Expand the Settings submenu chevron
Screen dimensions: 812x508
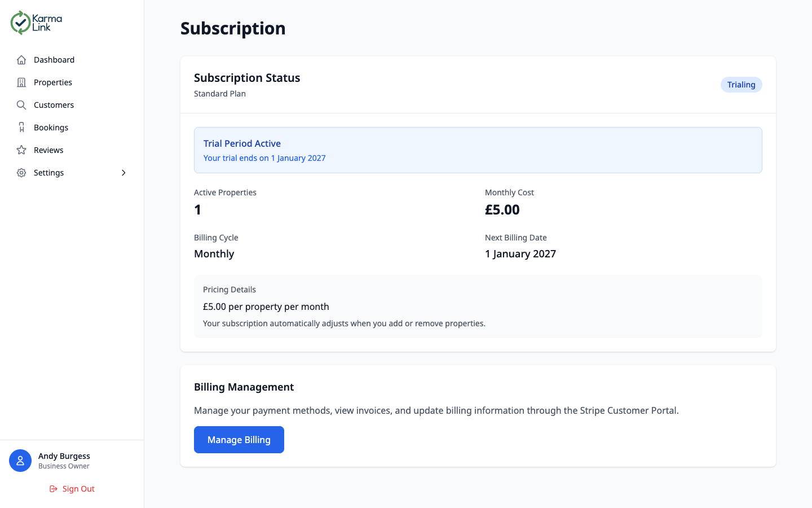click(123, 173)
